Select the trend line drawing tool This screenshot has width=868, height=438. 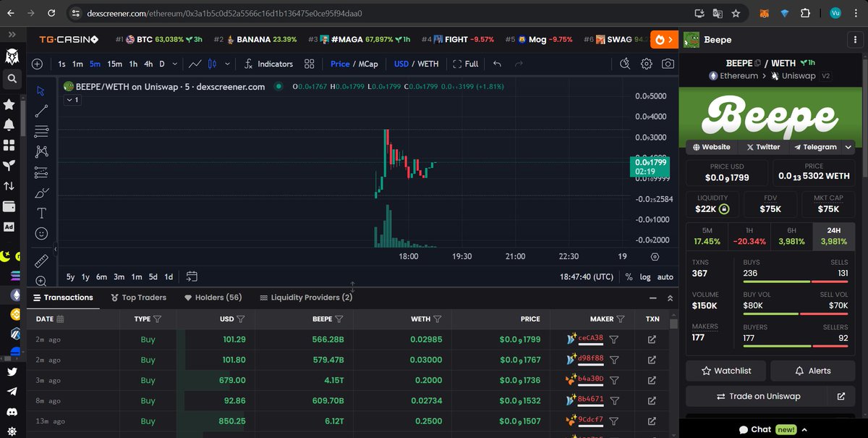click(x=41, y=111)
